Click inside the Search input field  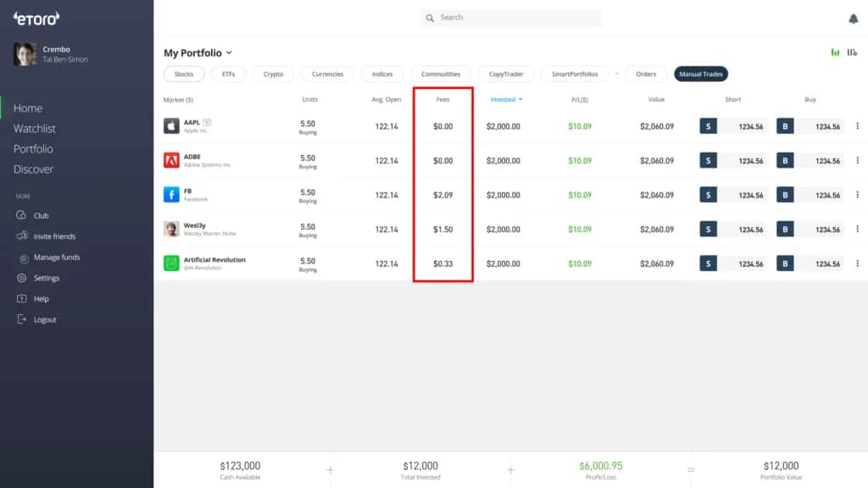509,17
